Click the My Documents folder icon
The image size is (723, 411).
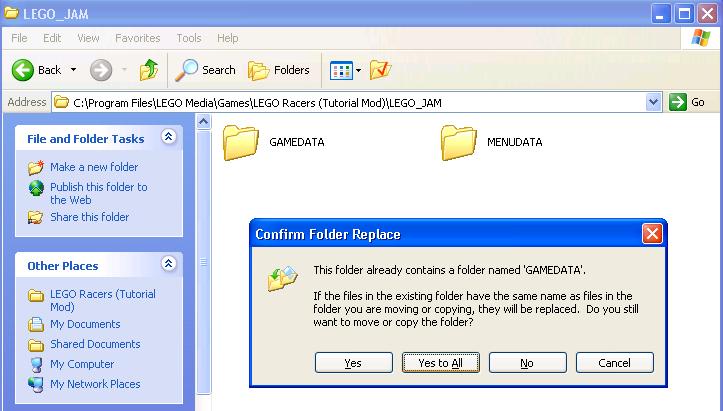(x=36, y=325)
